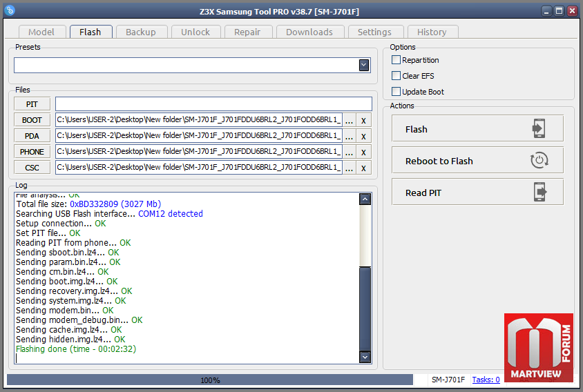Browse for PDA file with ellipsis button
583x392 pixels.
click(x=349, y=136)
